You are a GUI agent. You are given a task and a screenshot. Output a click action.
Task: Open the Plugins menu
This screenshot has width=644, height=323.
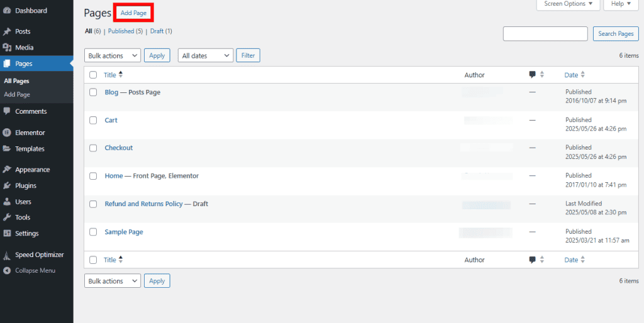(x=25, y=185)
